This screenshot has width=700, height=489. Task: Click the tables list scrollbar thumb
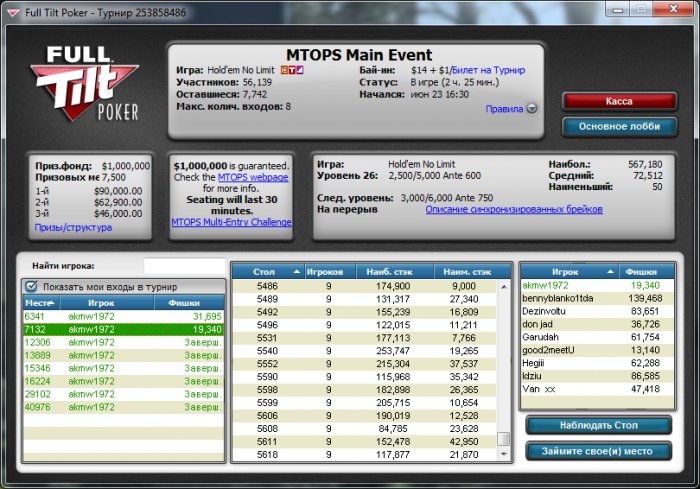pos(504,439)
